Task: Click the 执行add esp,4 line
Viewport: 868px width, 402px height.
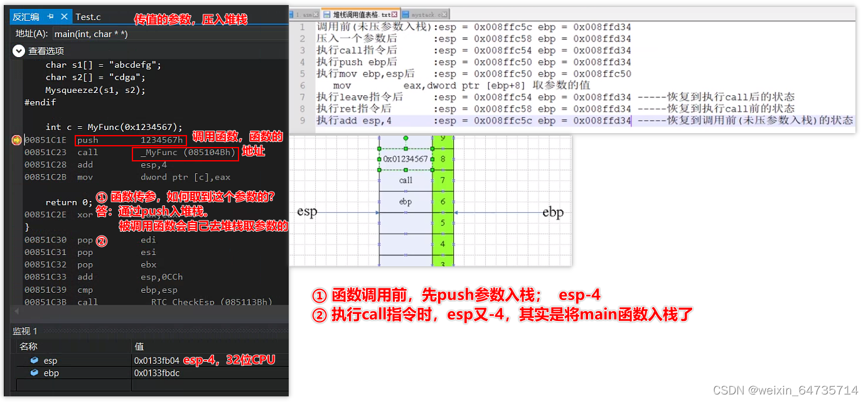Action: (585, 121)
